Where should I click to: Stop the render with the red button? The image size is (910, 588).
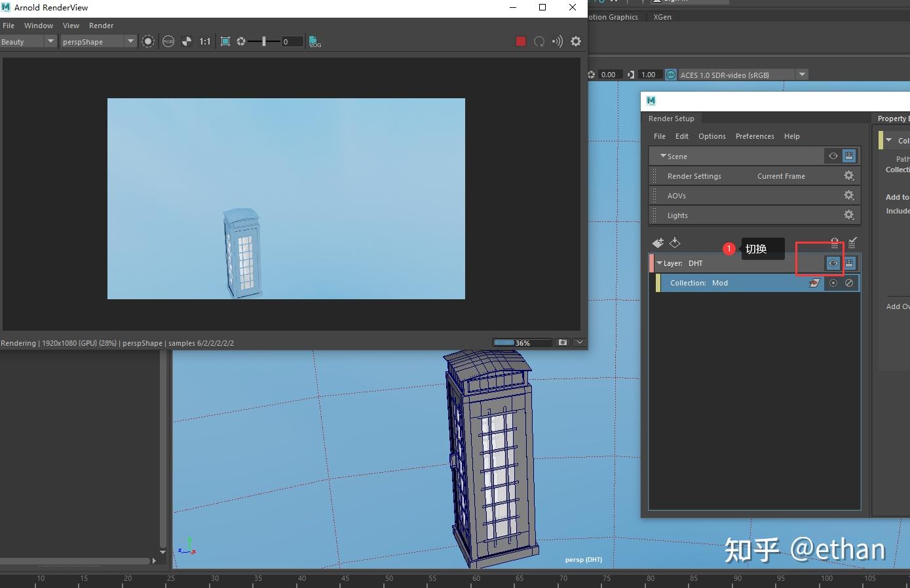521,41
